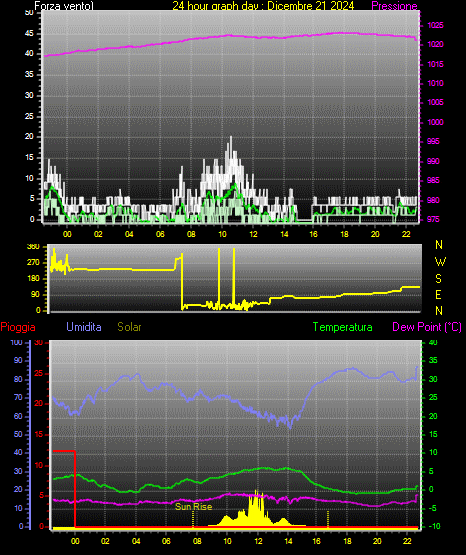Image resolution: width=466 pixels, height=555 pixels.
Task: Click the 985 value on pressure axis
Action: tap(433, 181)
